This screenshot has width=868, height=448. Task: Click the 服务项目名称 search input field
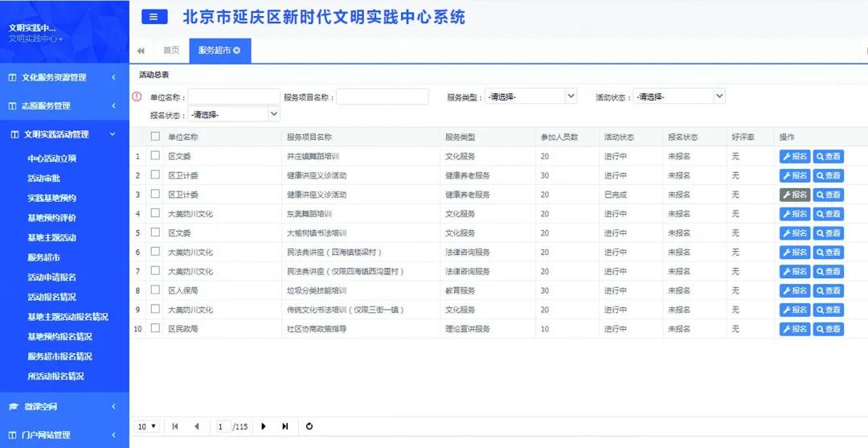click(x=382, y=97)
